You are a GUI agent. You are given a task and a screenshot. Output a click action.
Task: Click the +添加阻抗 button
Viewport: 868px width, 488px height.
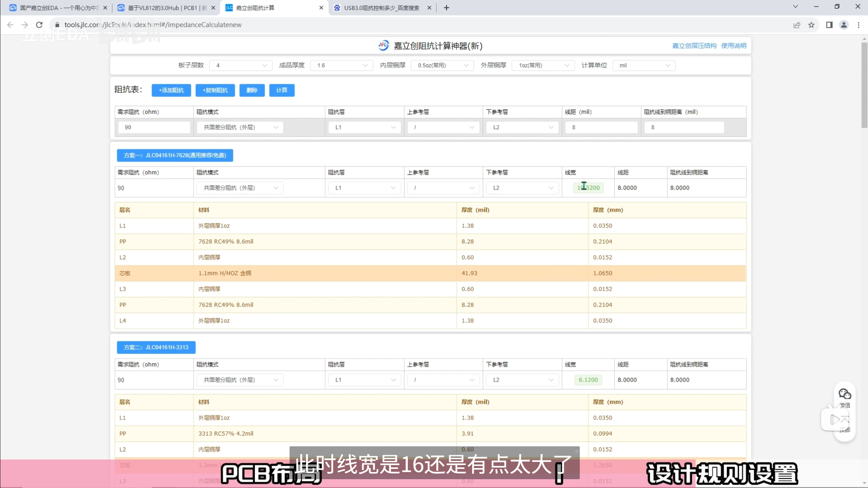click(x=171, y=90)
